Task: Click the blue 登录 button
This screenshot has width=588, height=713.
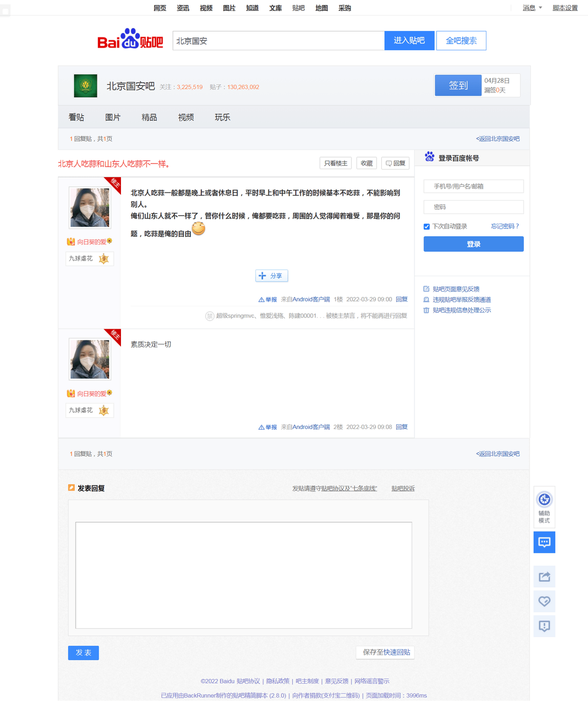Action: [x=473, y=244]
